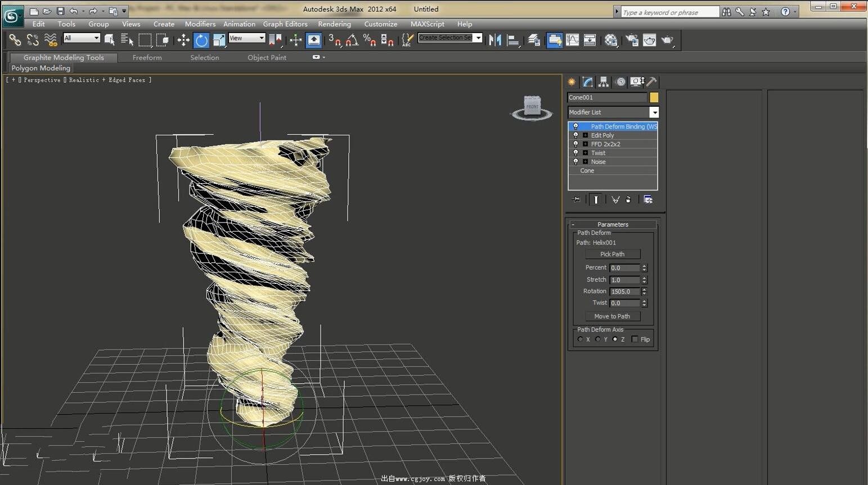The image size is (868, 485).
Task: Click the Move to Path button
Action: (613, 316)
